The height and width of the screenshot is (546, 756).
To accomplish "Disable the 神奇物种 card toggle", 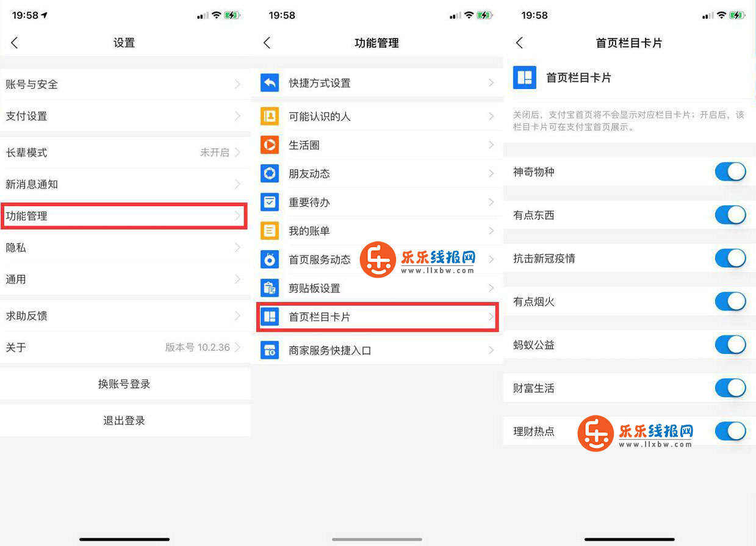I will pyautogui.click(x=730, y=172).
